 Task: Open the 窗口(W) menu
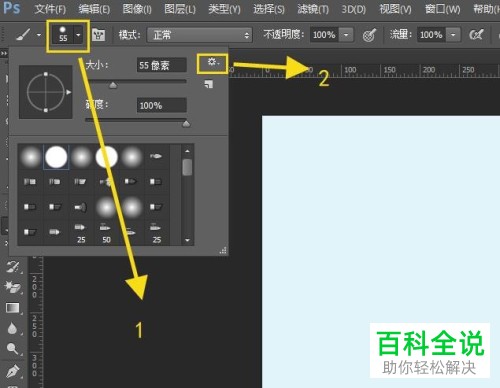443,9
